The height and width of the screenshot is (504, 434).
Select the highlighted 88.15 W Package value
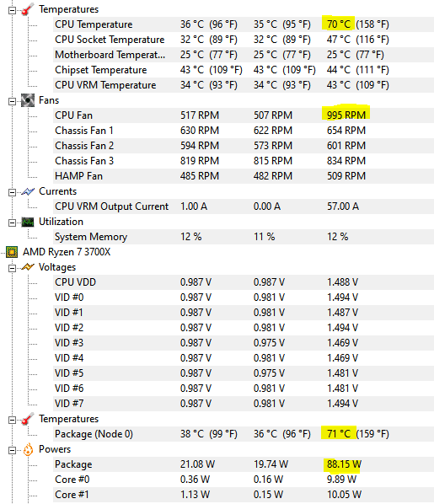coord(344,464)
